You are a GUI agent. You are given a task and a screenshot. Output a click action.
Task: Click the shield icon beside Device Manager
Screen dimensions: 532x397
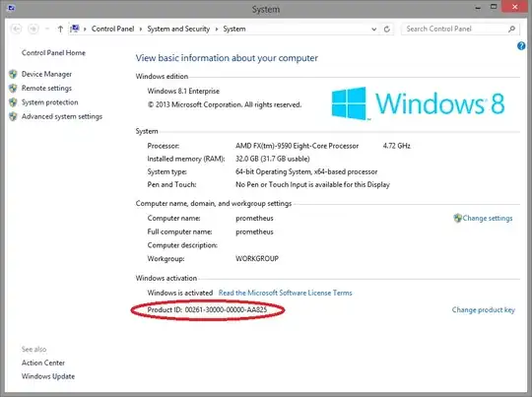13,74
